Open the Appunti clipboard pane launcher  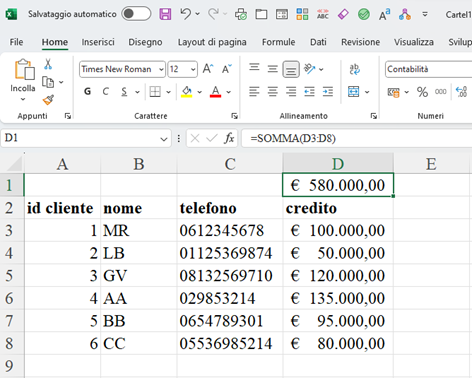pyautogui.click(x=68, y=116)
